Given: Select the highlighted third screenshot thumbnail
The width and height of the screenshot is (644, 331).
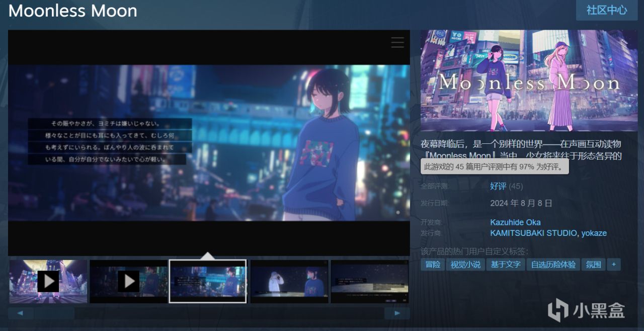Looking at the screenshot, I should pos(208,281).
